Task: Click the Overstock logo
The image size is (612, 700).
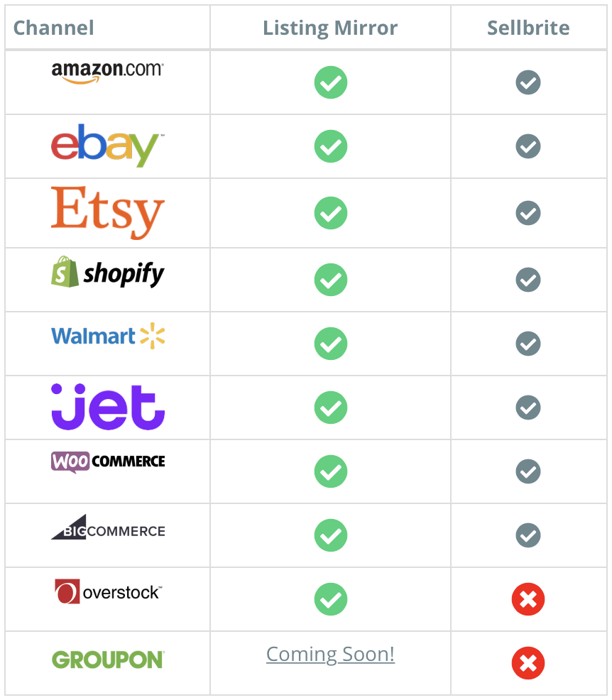Action: click(x=108, y=591)
